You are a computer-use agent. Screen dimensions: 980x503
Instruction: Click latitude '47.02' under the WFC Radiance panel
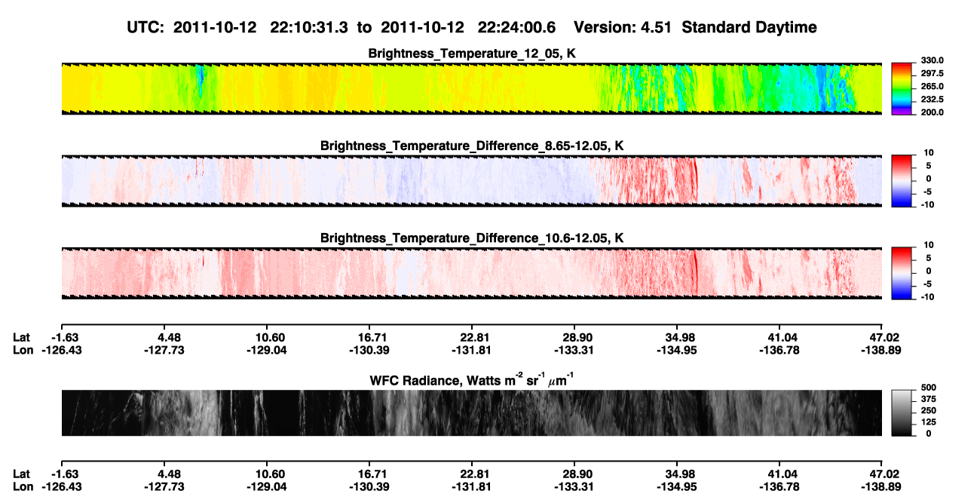884,474
